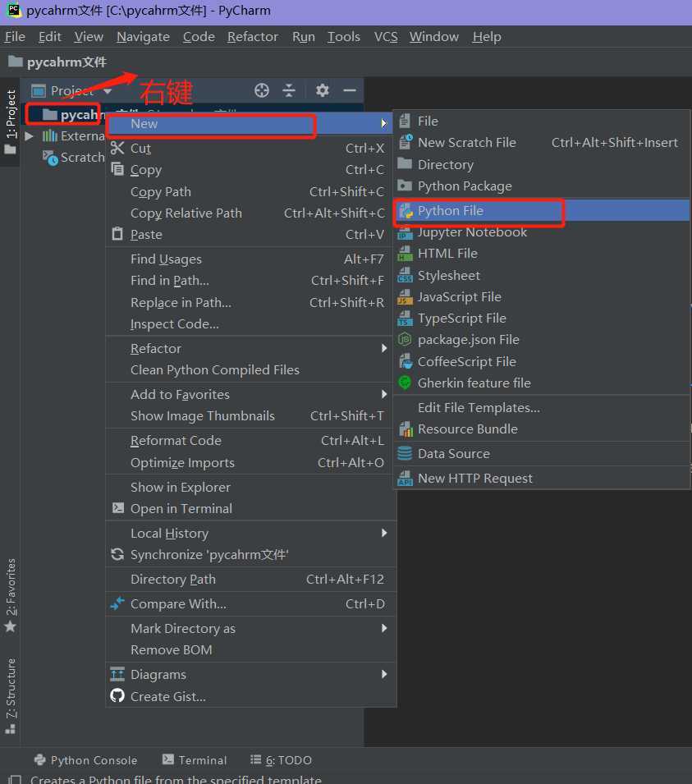Click the Jupyter Notebook icon
692x784 pixels.
point(405,233)
